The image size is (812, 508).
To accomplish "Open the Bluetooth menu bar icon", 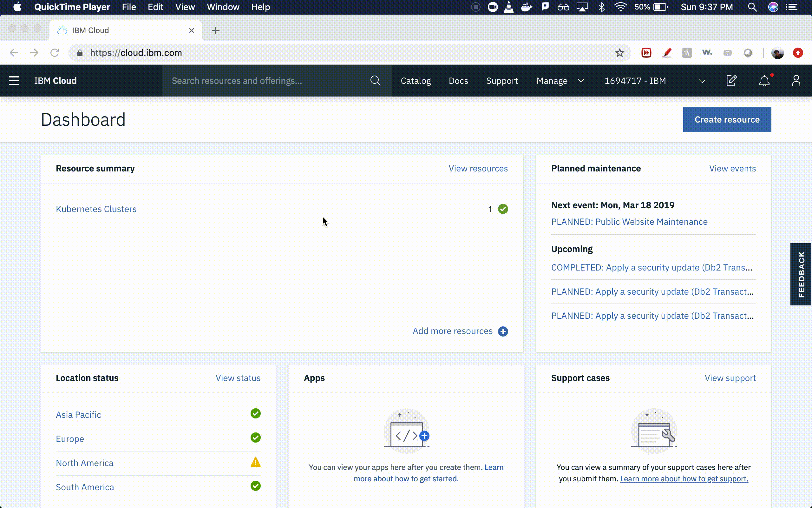I will (602, 7).
